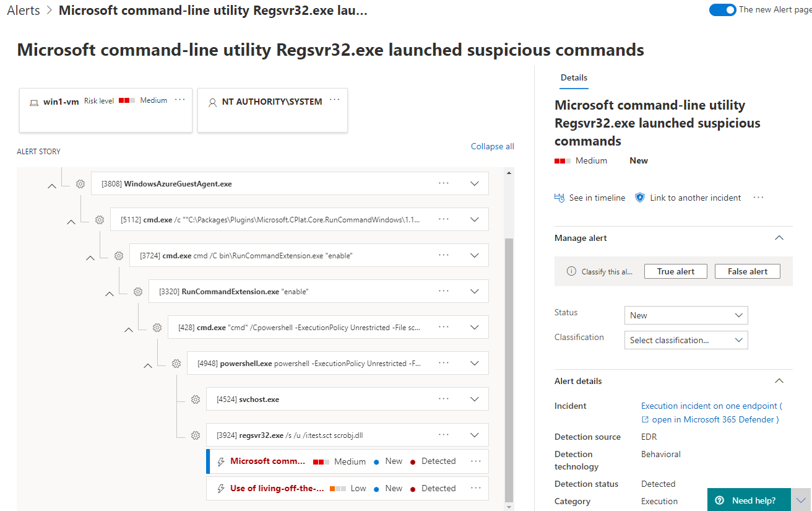
Task: Open ellipsis menu on win1-vm device card
Action: [x=179, y=100]
